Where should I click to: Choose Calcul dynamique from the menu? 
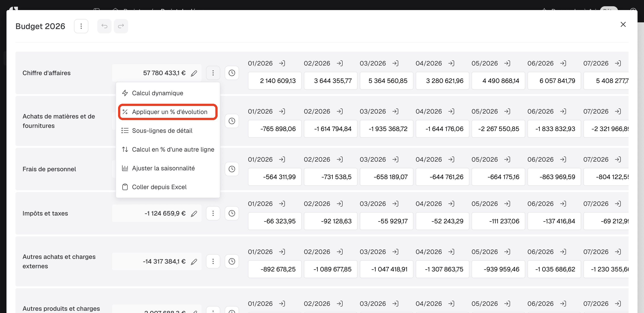[168, 93]
